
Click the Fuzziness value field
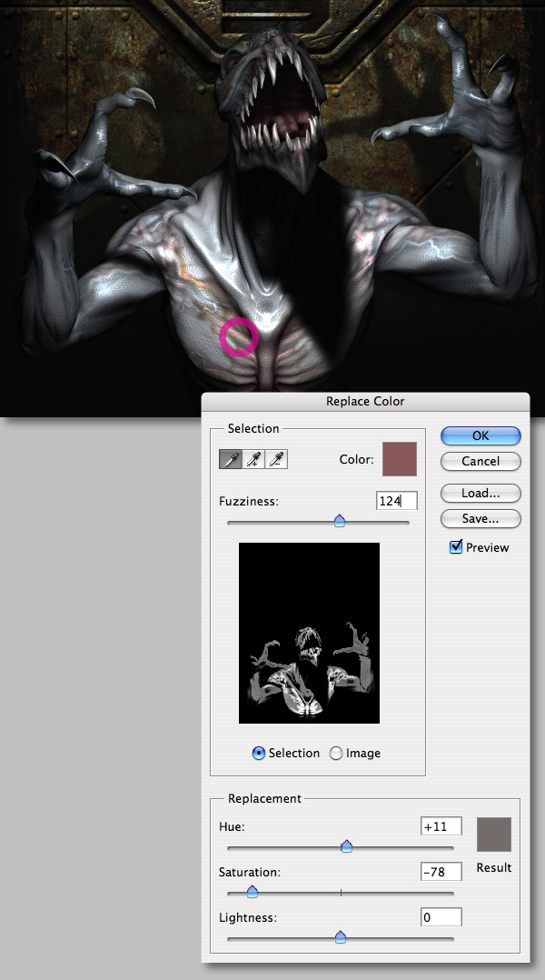[396, 501]
